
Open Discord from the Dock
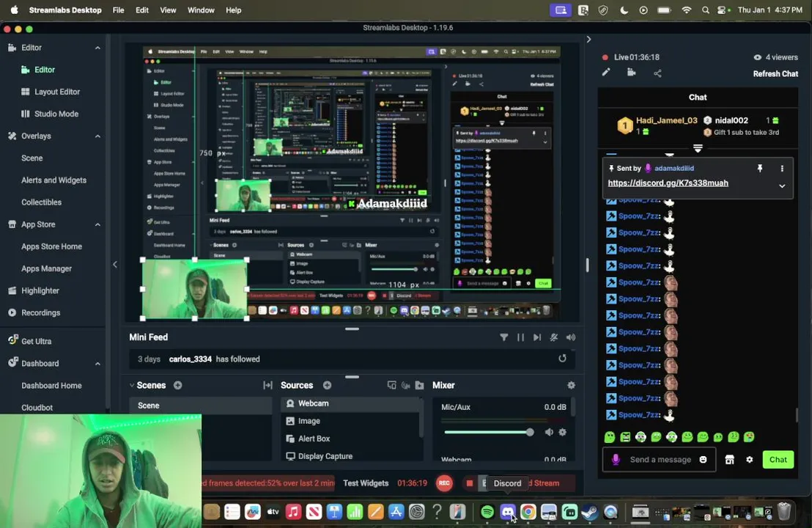(507, 512)
